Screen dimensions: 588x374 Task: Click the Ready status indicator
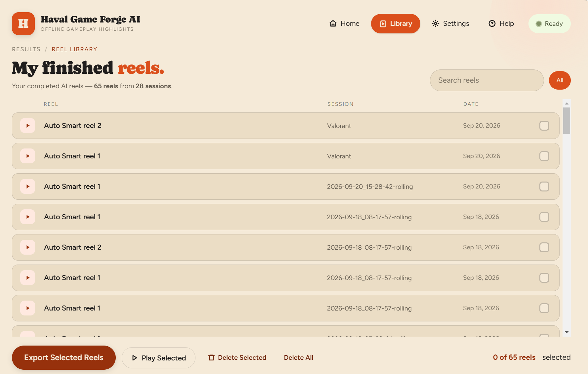[x=549, y=23]
